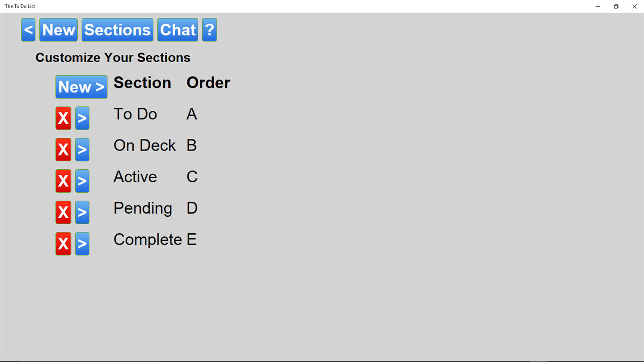Remove the Complete section

pos(64,244)
